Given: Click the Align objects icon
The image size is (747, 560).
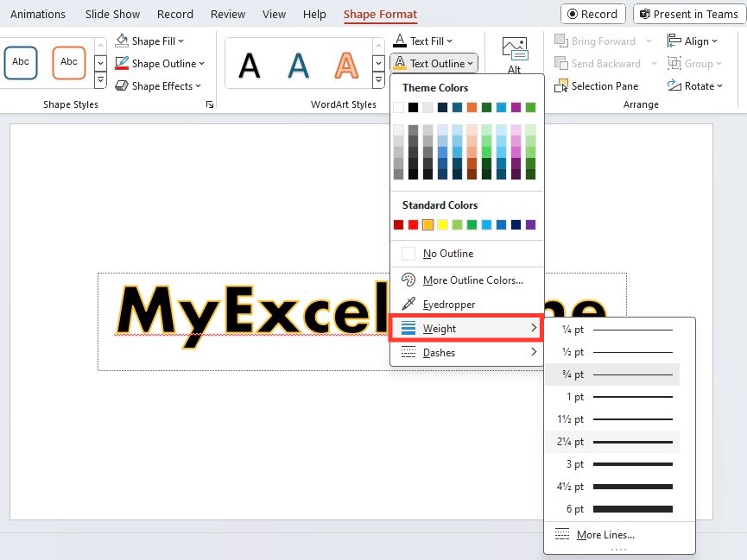Looking at the screenshot, I should (x=674, y=41).
